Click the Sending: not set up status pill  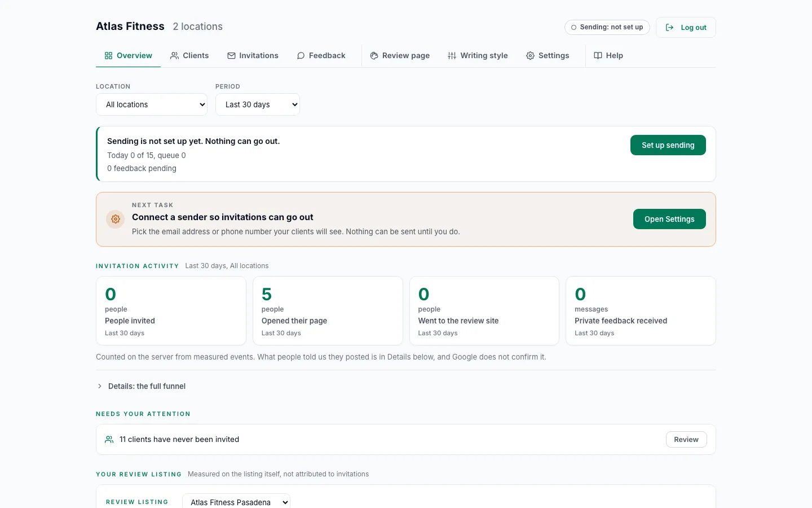point(607,27)
